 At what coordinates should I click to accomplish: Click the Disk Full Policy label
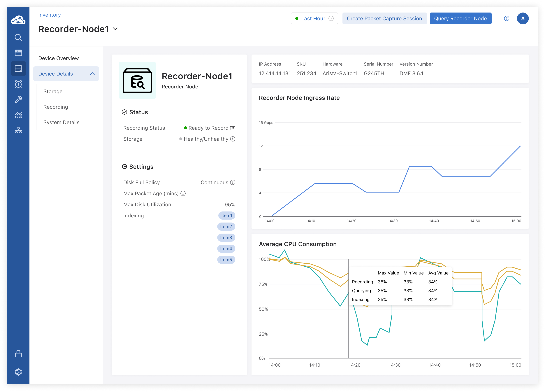(x=141, y=182)
